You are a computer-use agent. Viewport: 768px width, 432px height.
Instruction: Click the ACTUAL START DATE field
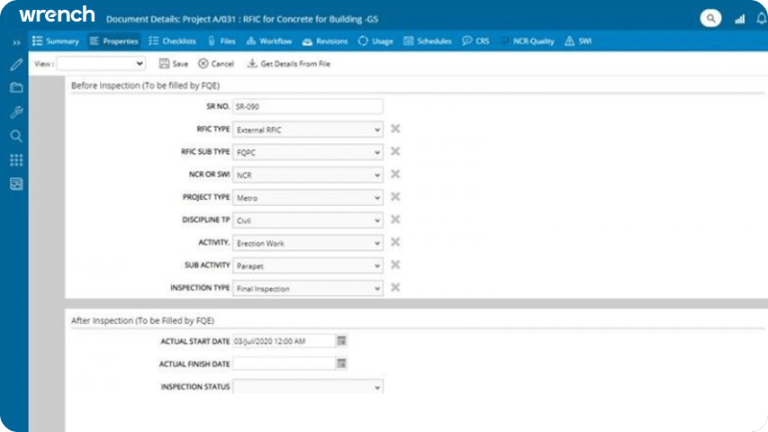click(x=284, y=341)
